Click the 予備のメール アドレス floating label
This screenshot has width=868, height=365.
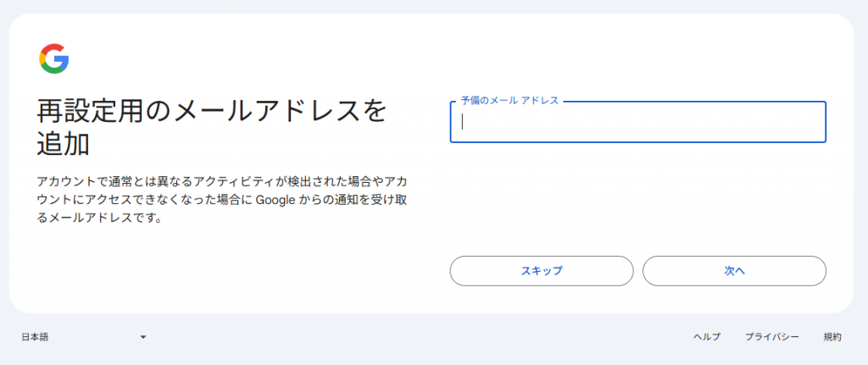[509, 101]
